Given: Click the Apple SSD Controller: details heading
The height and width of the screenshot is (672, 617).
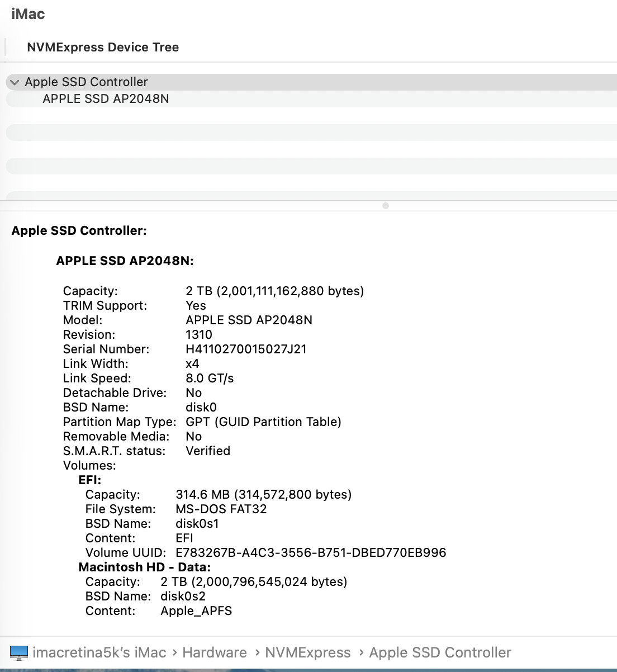Looking at the screenshot, I should (79, 231).
